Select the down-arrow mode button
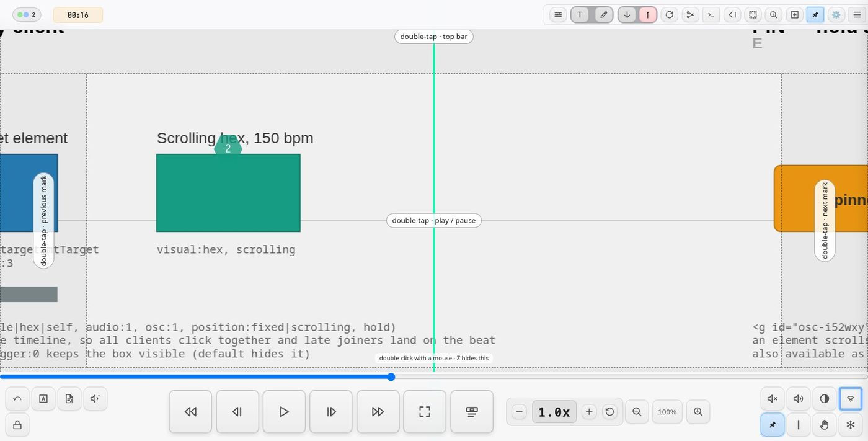This screenshot has height=441, width=868. pos(627,15)
